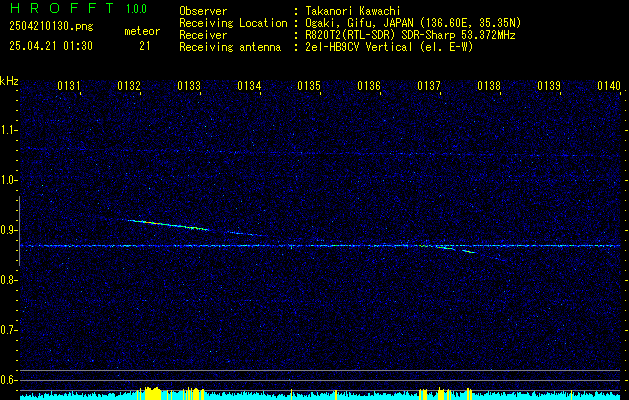The width and height of the screenshot is (629, 400).
Task: Click the 1.0 kHz frequency label
Action: click(x=8, y=180)
